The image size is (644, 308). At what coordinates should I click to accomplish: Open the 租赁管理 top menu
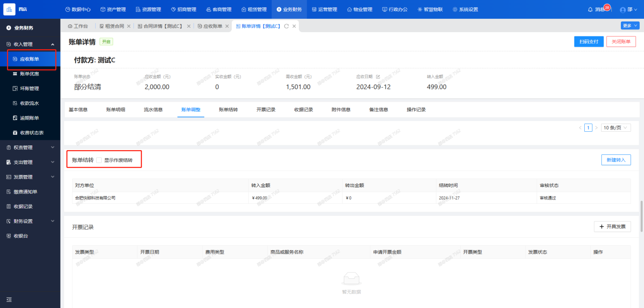tap(254, 9)
